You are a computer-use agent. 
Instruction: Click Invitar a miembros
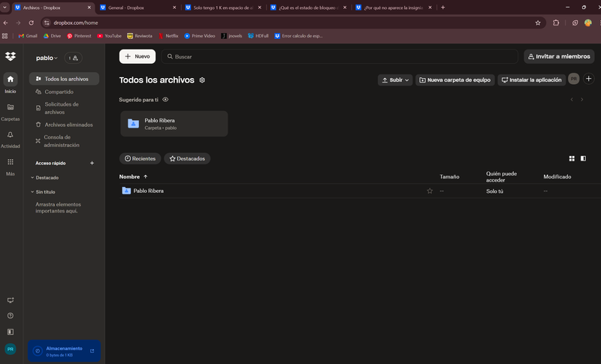(x=559, y=56)
